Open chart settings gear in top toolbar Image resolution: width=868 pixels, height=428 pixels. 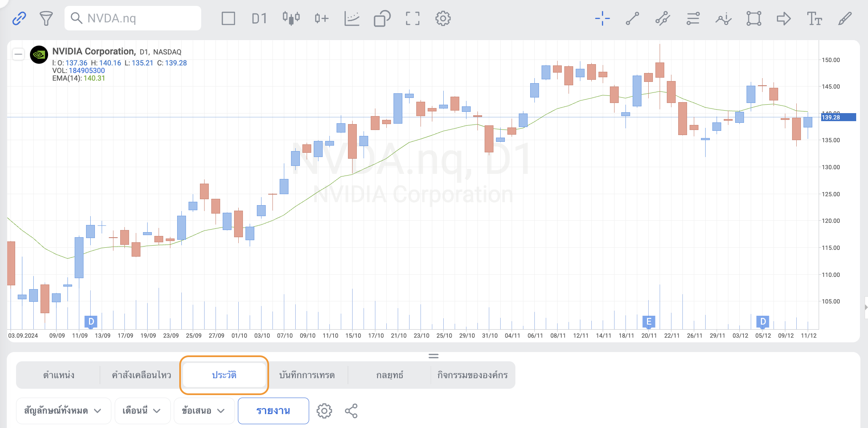[x=443, y=19]
